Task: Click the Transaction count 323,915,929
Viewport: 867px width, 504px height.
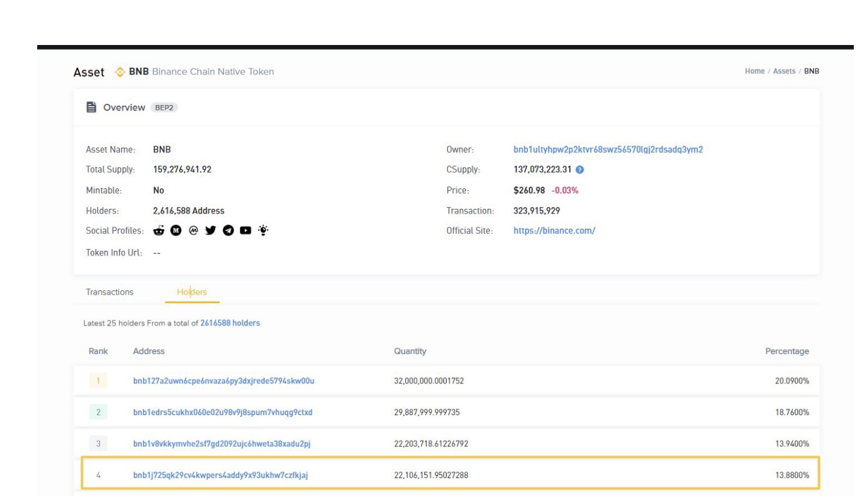Action: point(537,211)
